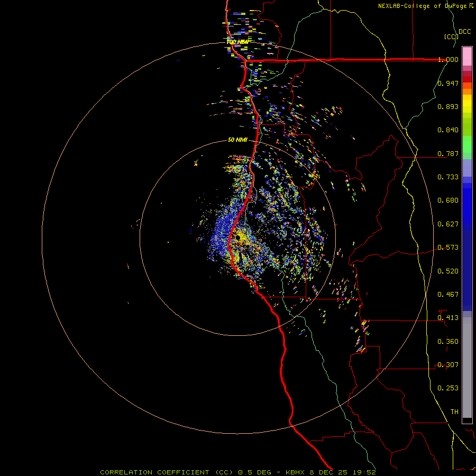Click the DCC label above the color scale

[465, 32]
